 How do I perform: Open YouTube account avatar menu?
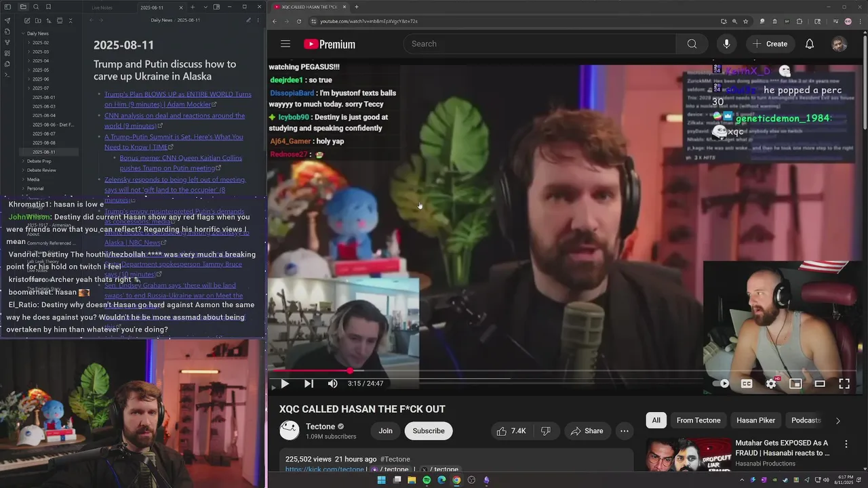pos(840,44)
